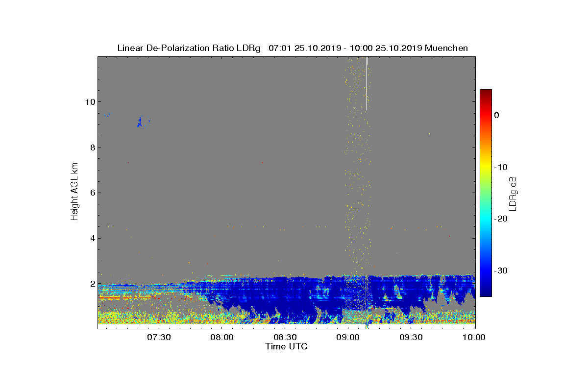Click the colorbar value label -10
588x392 pixels.
pyautogui.click(x=501, y=167)
